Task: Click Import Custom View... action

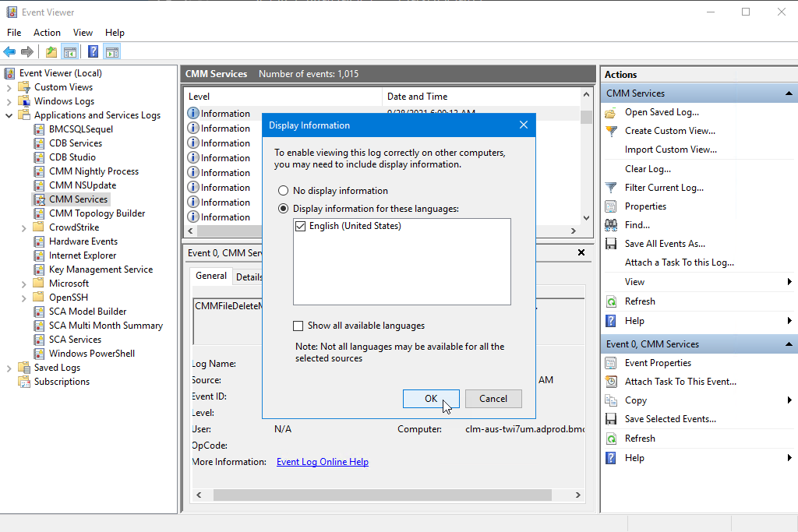Action: pos(671,150)
